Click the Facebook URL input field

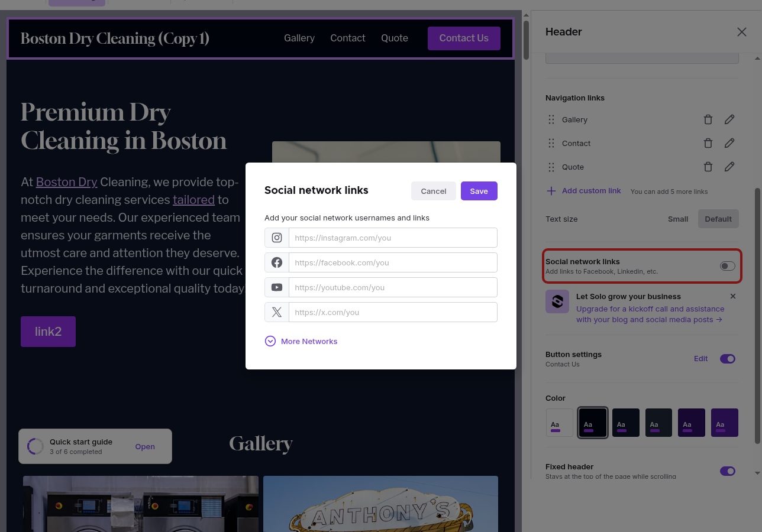coord(393,262)
